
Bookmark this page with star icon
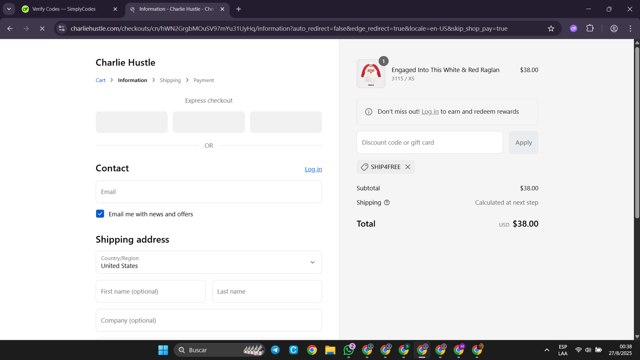click(551, 29)
